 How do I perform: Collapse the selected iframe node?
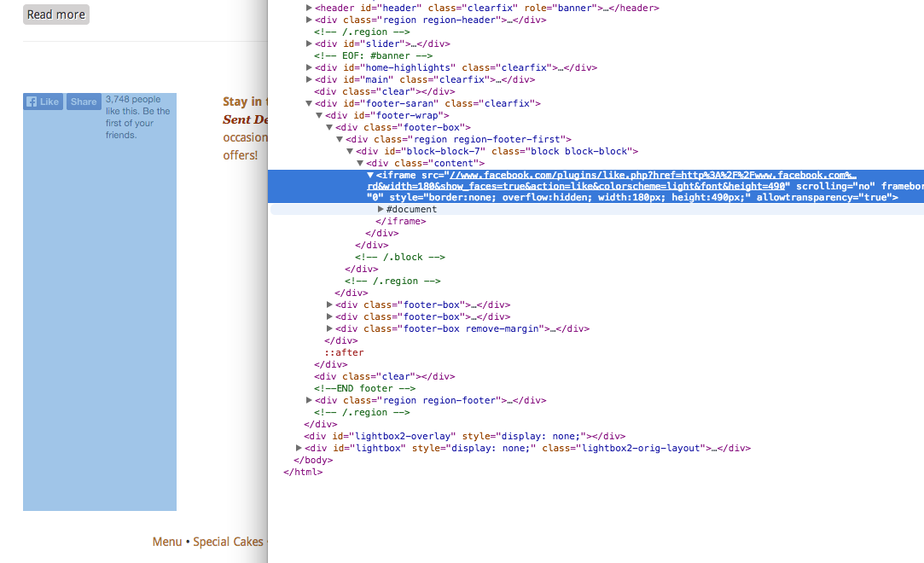[x=370, y=175]
